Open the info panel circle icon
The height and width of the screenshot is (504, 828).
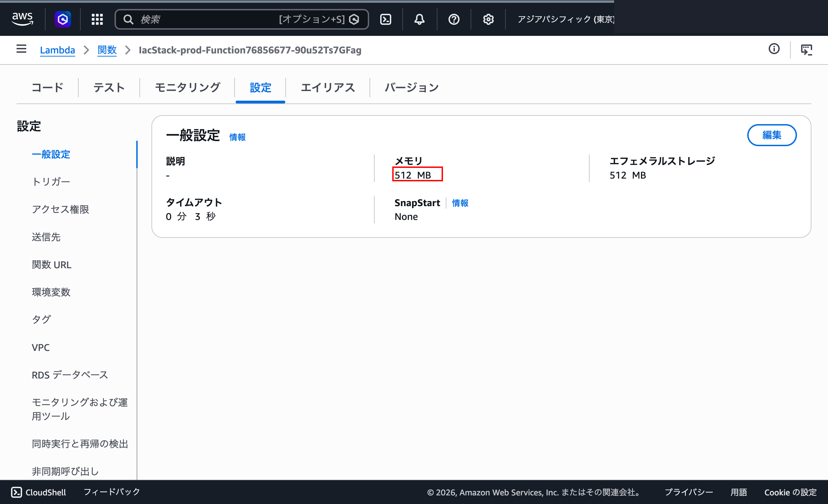pos(774,49)
